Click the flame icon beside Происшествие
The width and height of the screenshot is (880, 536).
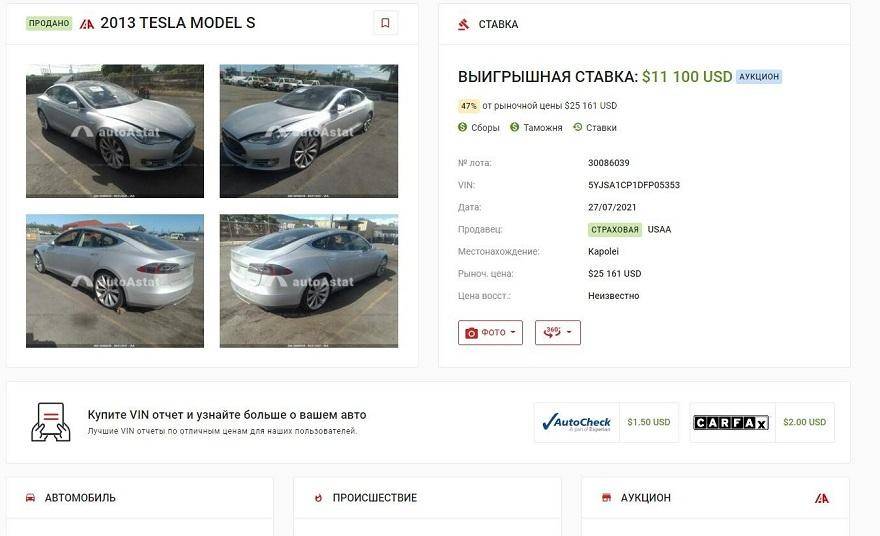pyautogui.click(x=318, y=497)
